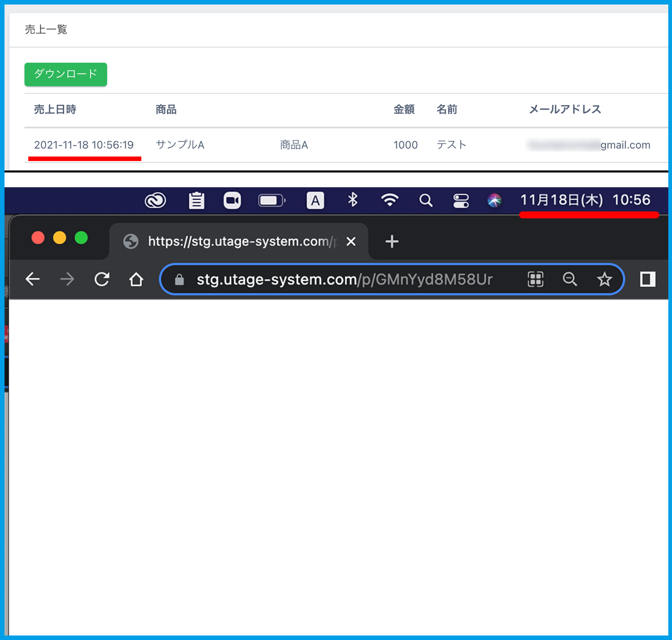Launch Siri from the menu bar
The width and height of the screenshot is (672, 640).
tap(495, 200)
